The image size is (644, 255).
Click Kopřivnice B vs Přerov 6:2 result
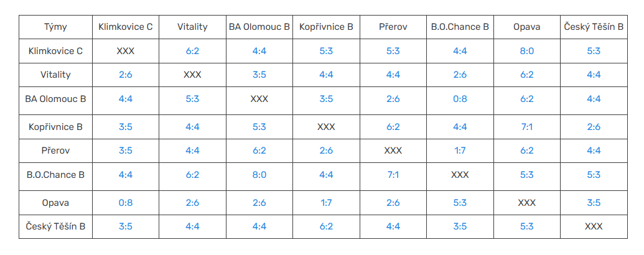393,127
